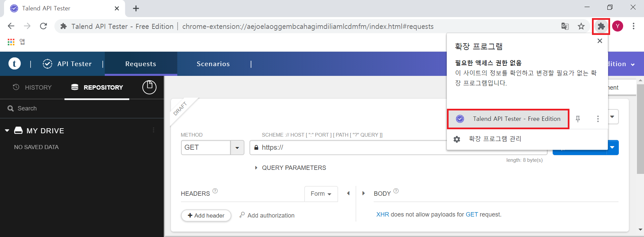This screenshot has width=644, height=237.
Task: Click the address bar URL
Action: pyautogui.click(x=308, y=26)
